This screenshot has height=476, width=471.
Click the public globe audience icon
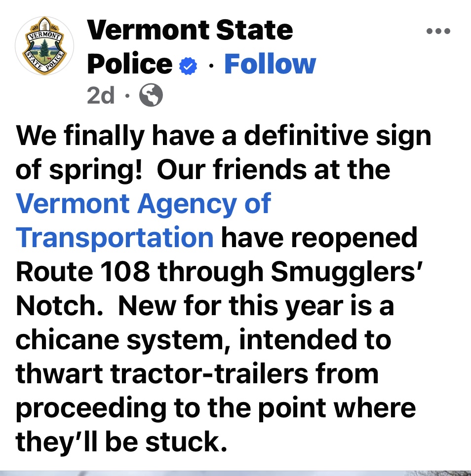(151, 95)
